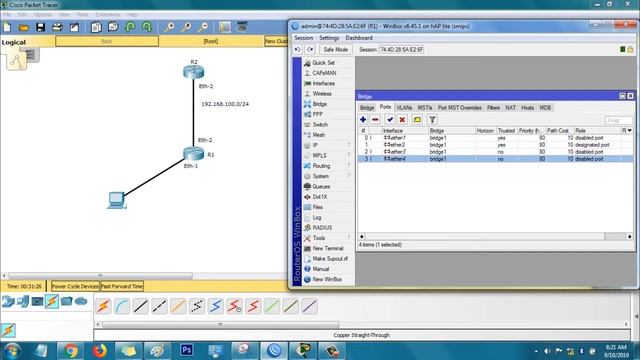Click the Copy icon in Packet Tracer toolbar
Image resolution: width=640 pixels, height=360 pixels.
[96, 27]
